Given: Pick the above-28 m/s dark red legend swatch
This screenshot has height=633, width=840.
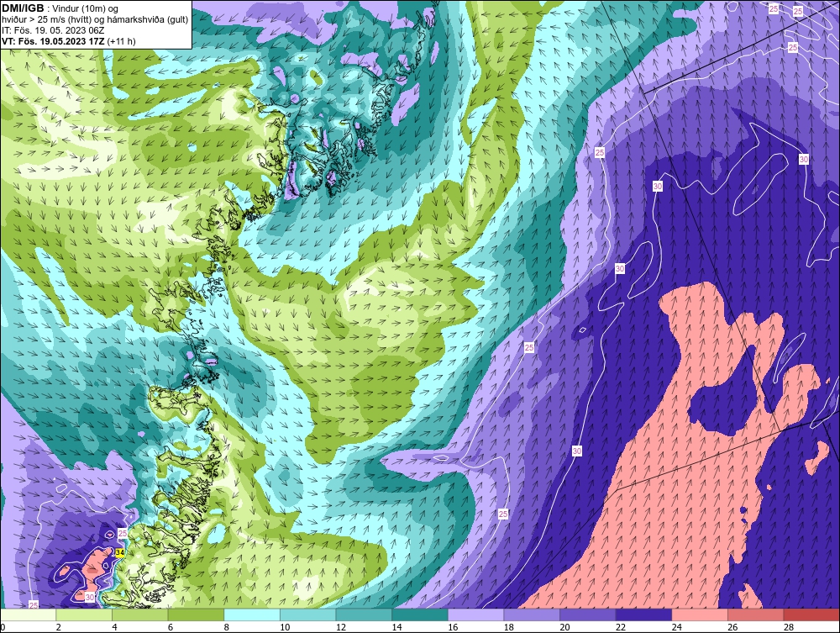Looking at the screenshot, I should pyautogui.click(x=811, y=615).
